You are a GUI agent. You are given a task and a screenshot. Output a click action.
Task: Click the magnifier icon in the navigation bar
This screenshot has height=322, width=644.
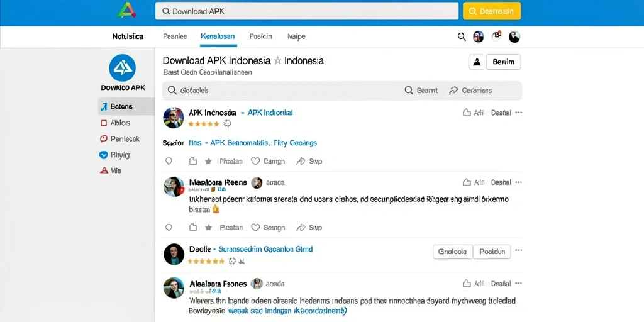tap(462, 37)
